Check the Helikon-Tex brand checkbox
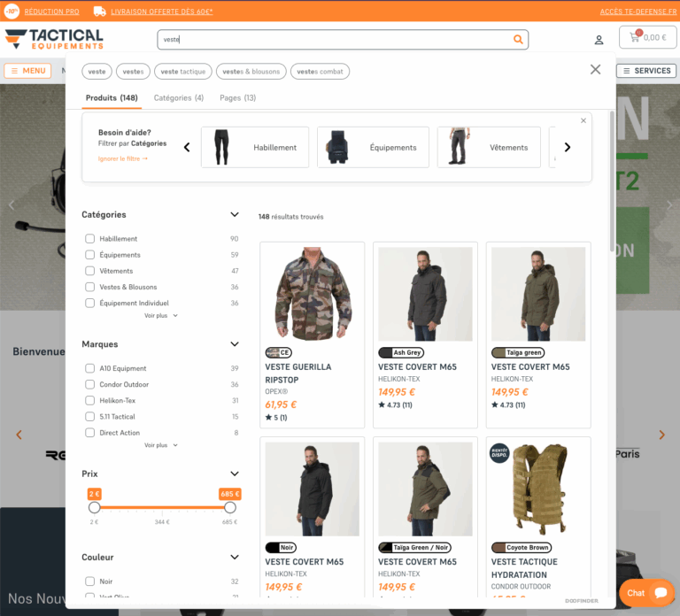 pos(89,400)
